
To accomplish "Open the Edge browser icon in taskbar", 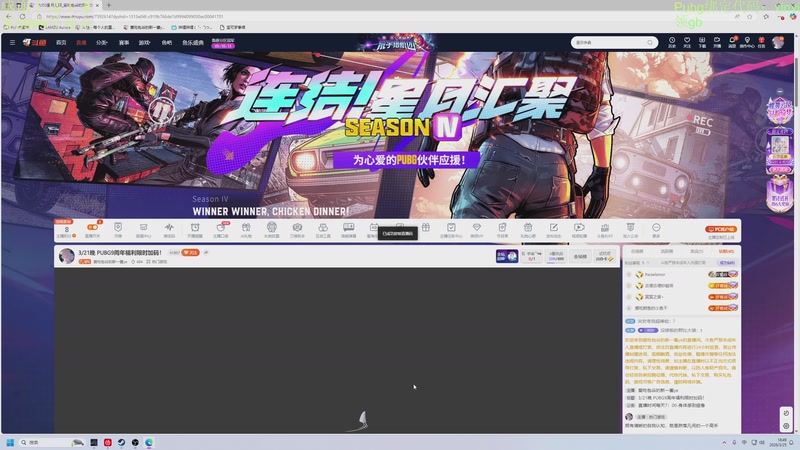I will tap(149, 442).
